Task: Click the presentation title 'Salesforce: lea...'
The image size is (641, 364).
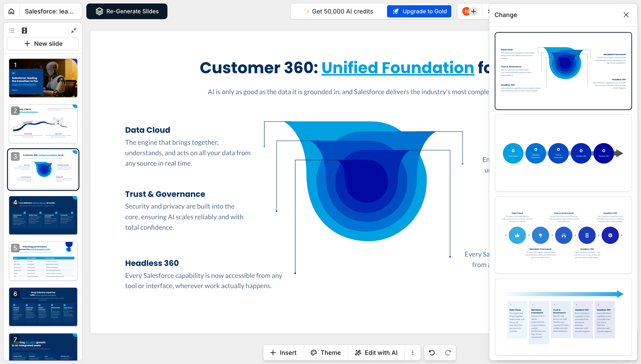Action: (x=49, y=11)
